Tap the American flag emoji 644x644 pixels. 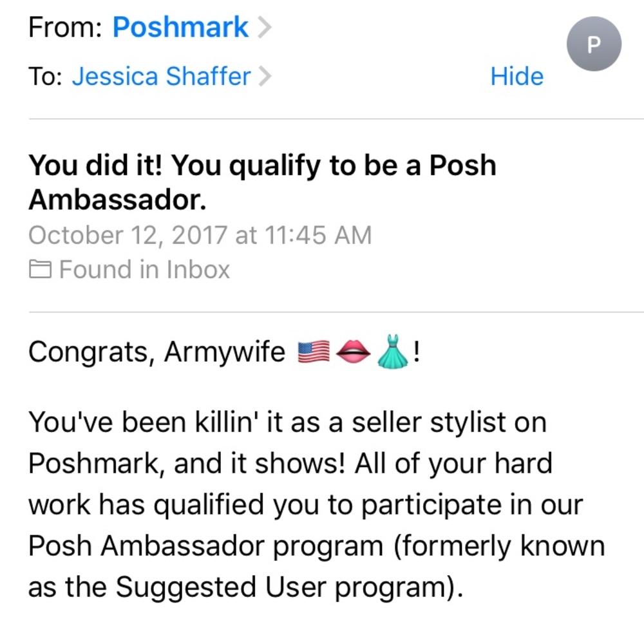point(314,352)
